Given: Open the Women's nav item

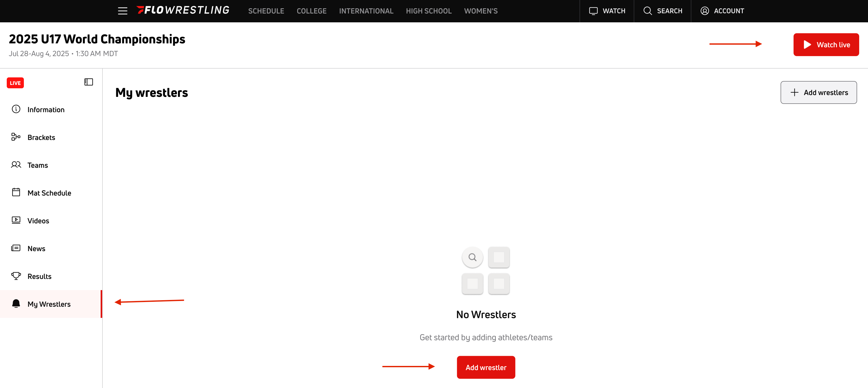Looking at the screenshot, I should tap(480, 11).
